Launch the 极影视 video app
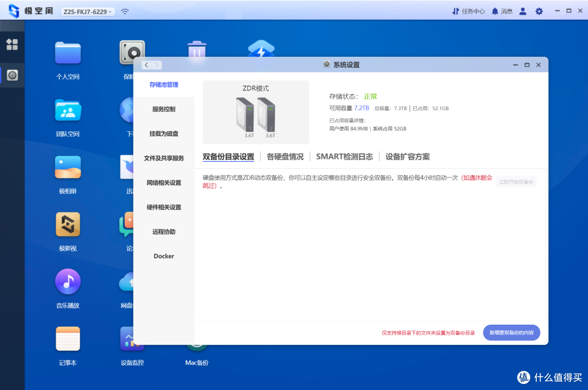588x390 pixels. click(x=68, y=224)
